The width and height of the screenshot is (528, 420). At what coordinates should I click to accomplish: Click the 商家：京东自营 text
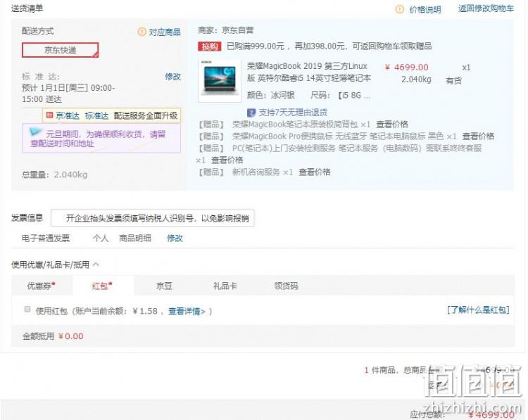225,30
